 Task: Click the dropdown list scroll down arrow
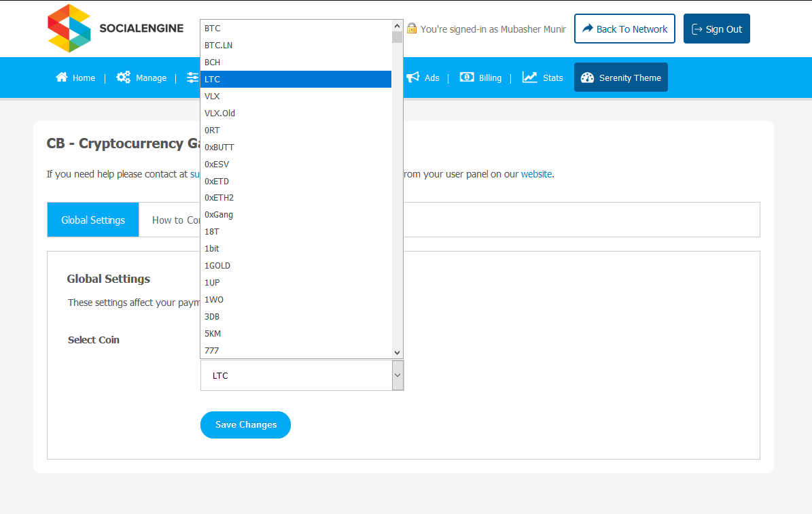[398, 352]
